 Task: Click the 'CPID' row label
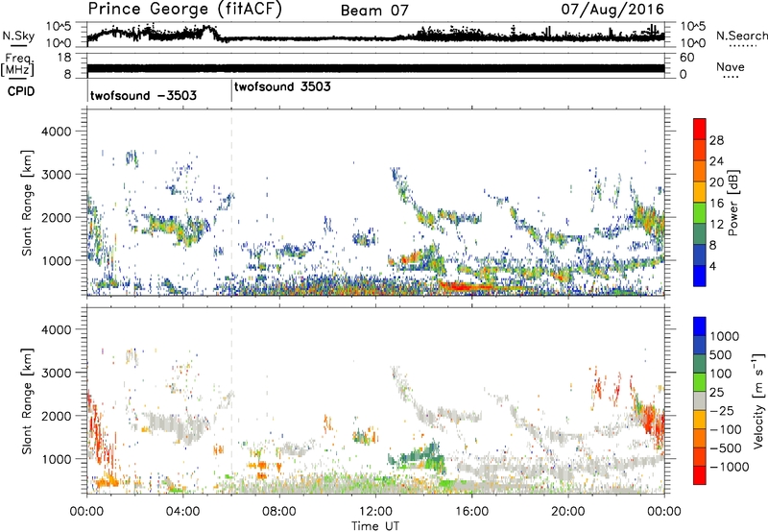[x=21, y=91]
